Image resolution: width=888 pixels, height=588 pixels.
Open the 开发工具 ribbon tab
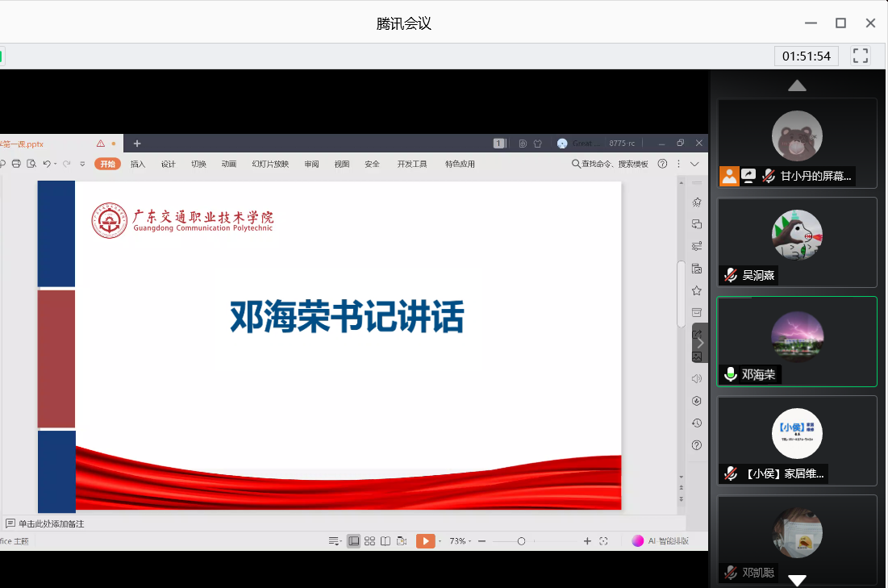pos(411,164)
